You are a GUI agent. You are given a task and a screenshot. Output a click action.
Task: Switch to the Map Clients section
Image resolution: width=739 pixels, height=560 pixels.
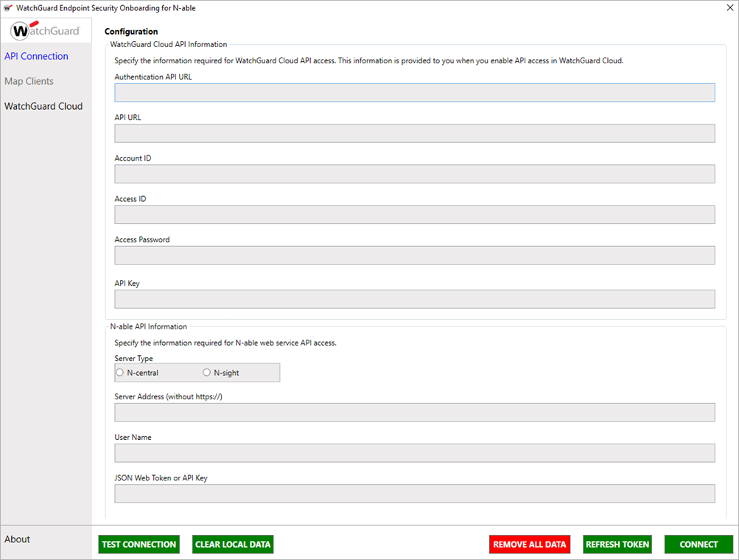click(x=28, y=81)
